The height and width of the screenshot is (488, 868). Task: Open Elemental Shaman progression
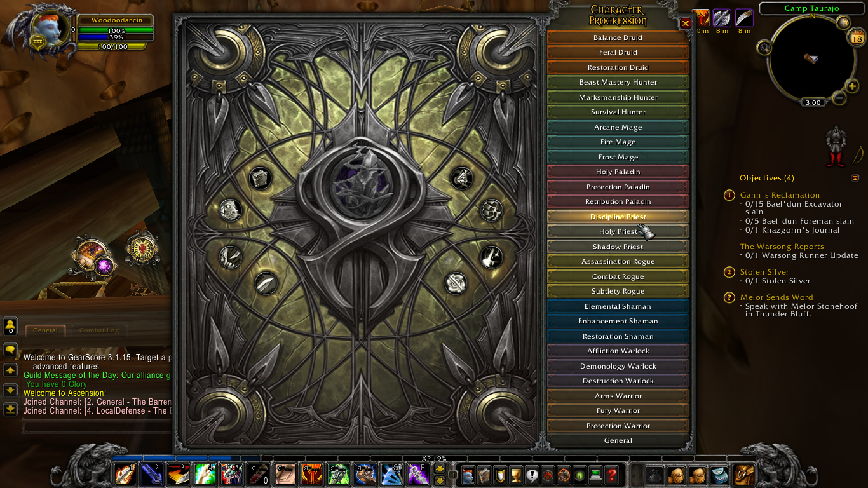[x=618, y=306]
